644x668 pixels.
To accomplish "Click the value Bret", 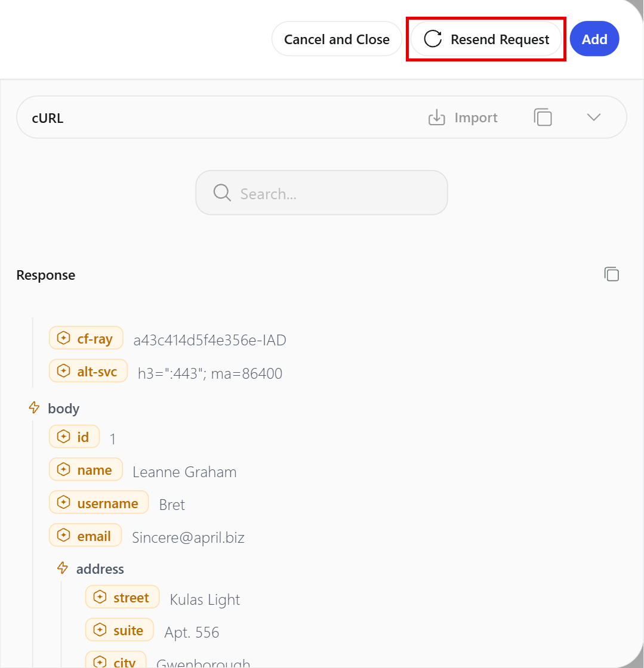I will [172, 505].
